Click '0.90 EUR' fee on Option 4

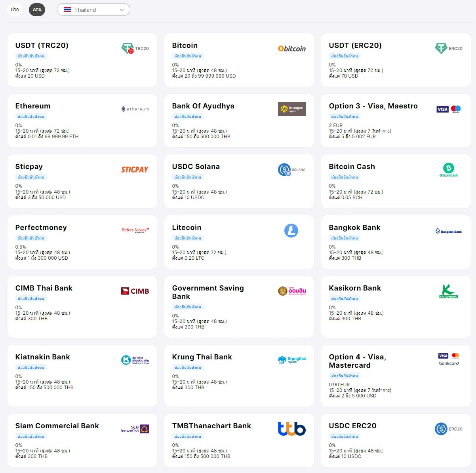click(x=339, y=385)
